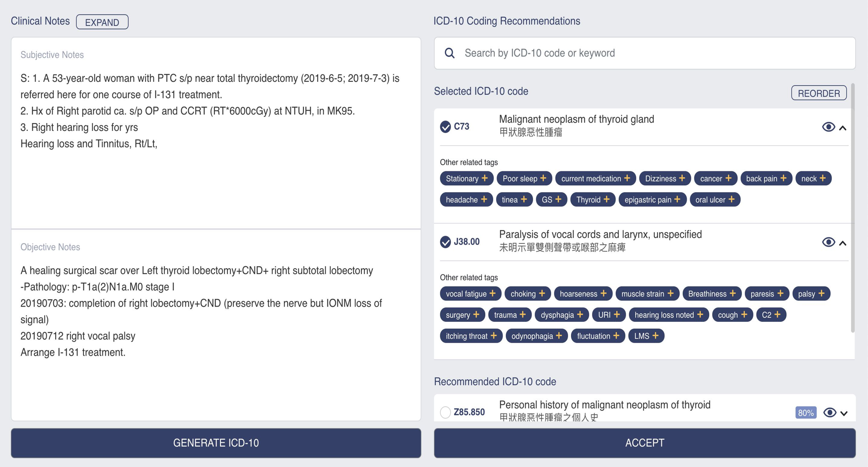The image size is (868, 467).
Task: Collapse the C73 related tags section
Action: pyautogui.click(x=843, y=127)
